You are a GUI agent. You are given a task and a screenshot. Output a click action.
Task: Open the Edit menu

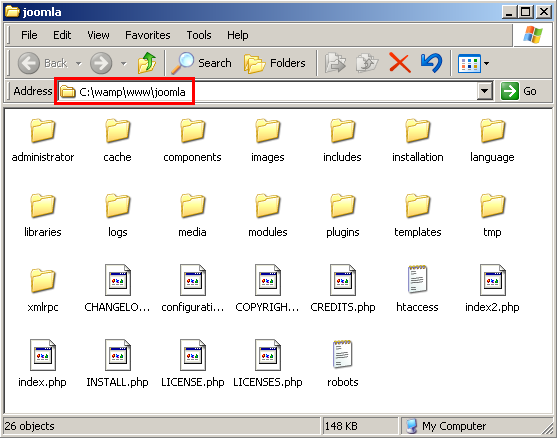point(62,35)
